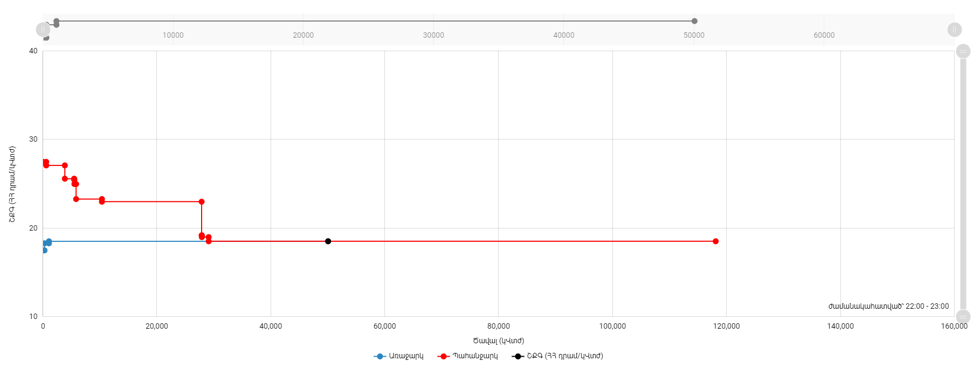Click the 50000 navigator tick label
Viewport: 980px width, 375px height.
pyautogui.click(x=694, y=35)
